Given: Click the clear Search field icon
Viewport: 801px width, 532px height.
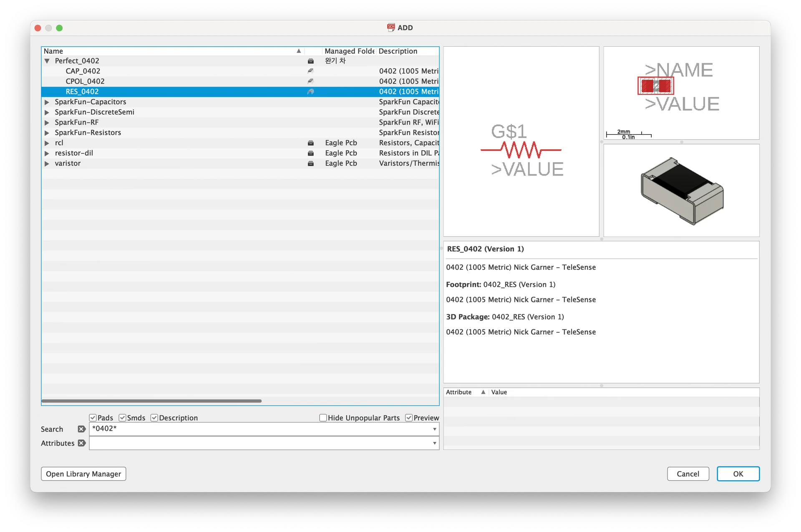Looking at the screenshot, I should point(81,429).
